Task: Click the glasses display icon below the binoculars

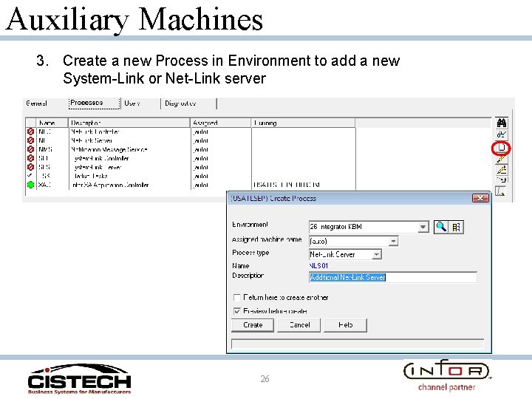Action: coord(502,135)
